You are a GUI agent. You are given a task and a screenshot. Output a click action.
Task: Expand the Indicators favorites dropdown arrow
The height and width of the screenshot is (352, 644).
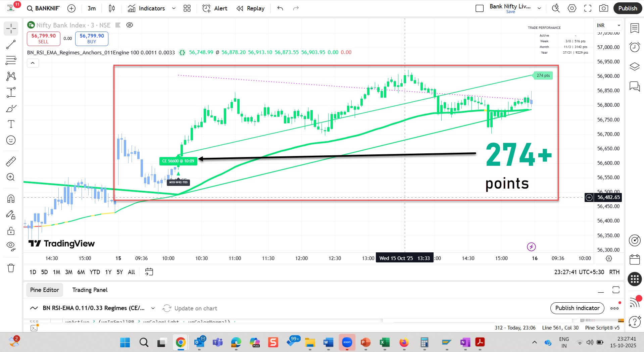174,8
